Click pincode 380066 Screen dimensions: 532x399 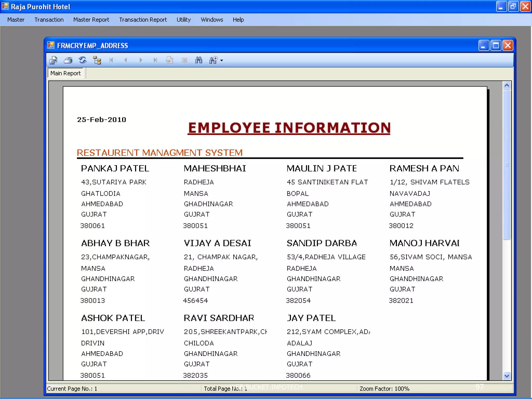point(298,375)
